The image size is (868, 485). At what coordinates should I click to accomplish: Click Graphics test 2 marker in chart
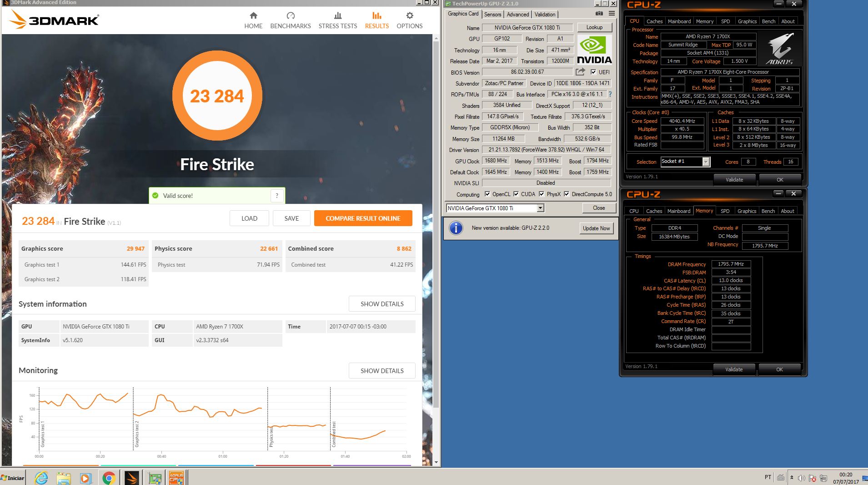137,434
